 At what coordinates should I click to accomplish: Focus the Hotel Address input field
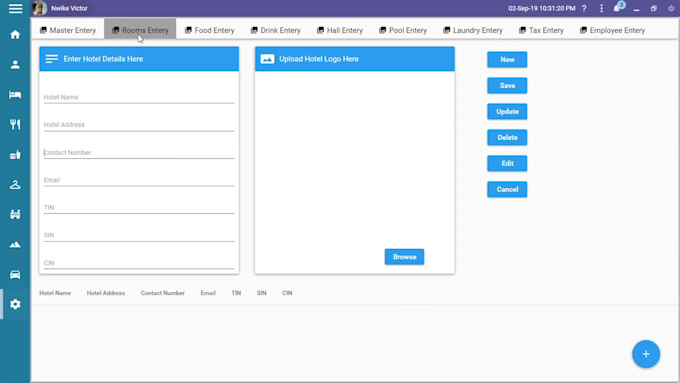[139, 124]
